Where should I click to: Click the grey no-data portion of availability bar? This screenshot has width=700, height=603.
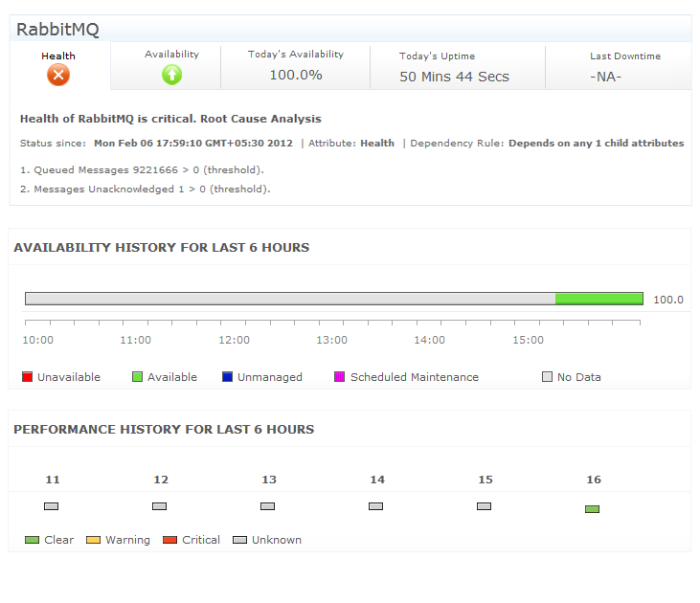coord(290,299)
